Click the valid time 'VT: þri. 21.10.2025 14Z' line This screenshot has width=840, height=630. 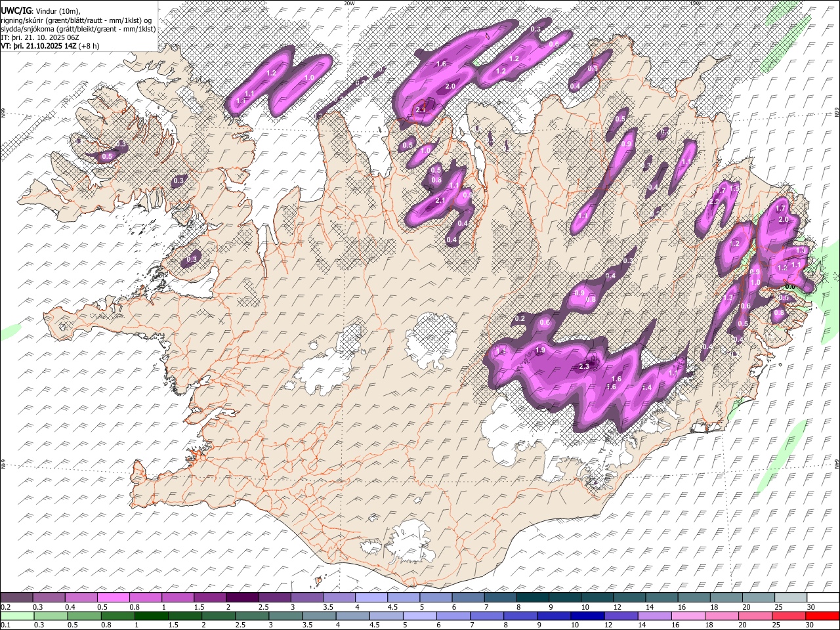point(51,46)
